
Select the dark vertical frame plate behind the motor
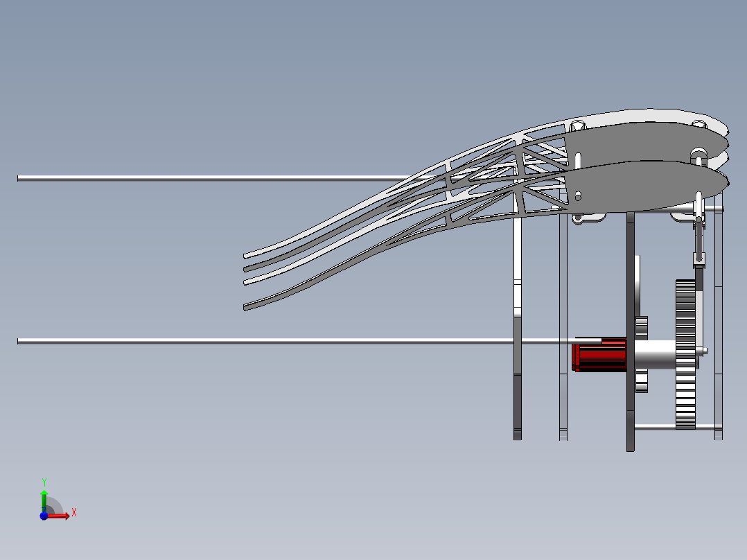[x=631, y=331]
